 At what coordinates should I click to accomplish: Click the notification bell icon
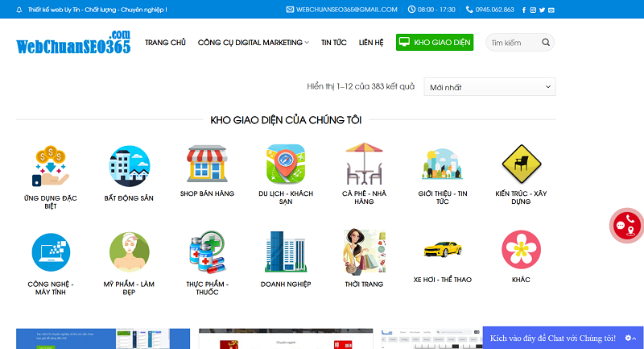pos(19,10)
